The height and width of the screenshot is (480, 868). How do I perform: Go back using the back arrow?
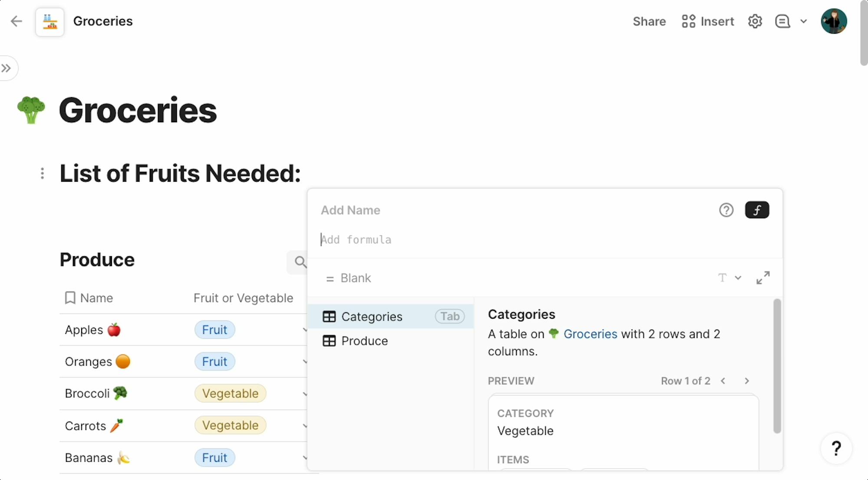(x=16, y=21)
